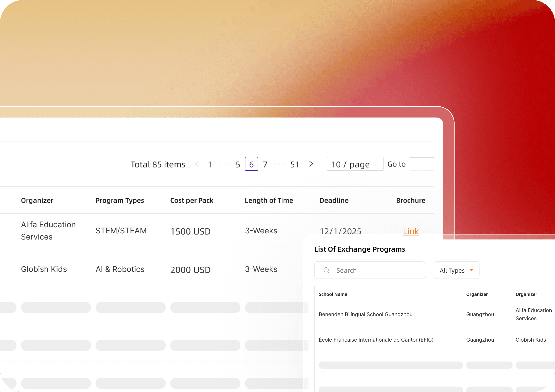Select the 3-Weeks cell in Globish Kids row
The image size is (555, 392).
(x=261, y=269)
